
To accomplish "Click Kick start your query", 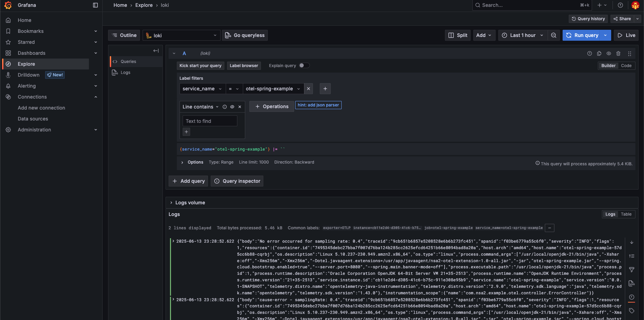I will coord(200,66).
